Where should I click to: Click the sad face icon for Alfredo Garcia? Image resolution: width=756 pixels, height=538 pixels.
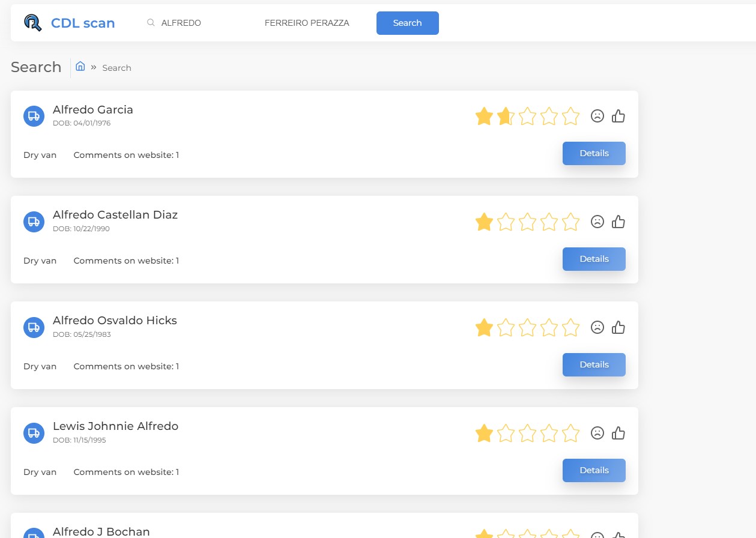[x=597, y=116]
